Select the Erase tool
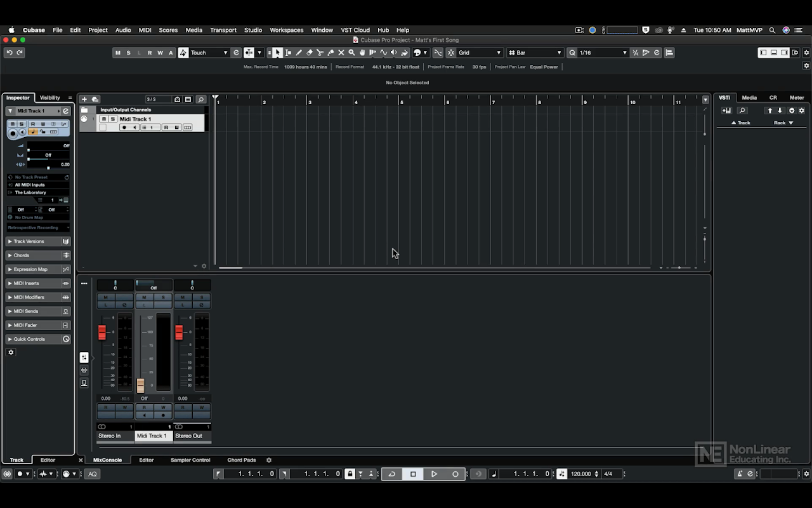Image resolution: width=812 pixels, height=508 pixels. [310, 53]
